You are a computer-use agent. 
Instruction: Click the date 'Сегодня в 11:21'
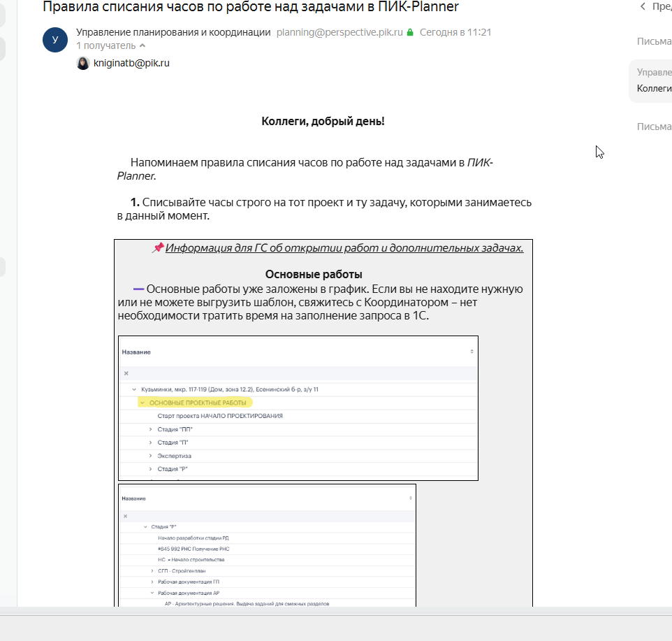[x=455, y=32]
